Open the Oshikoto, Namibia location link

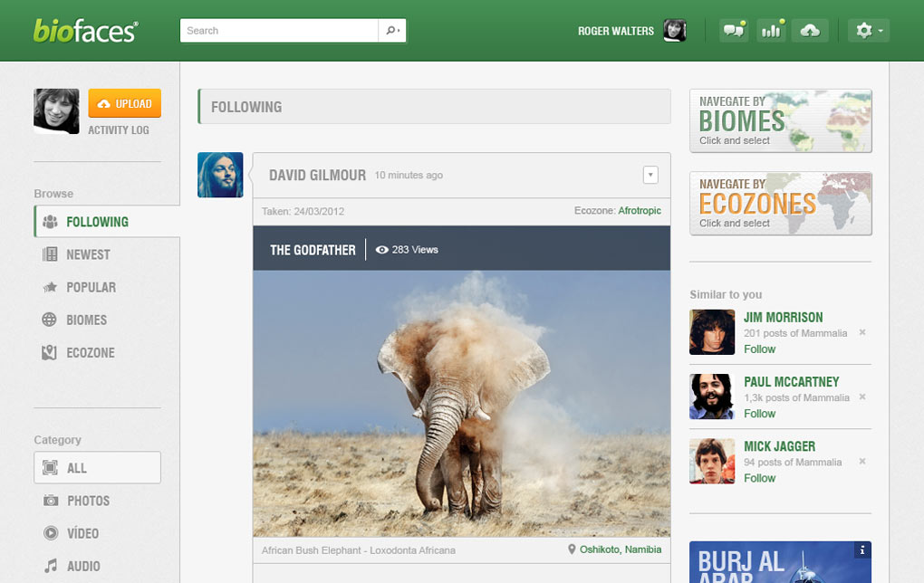[621, 550]
